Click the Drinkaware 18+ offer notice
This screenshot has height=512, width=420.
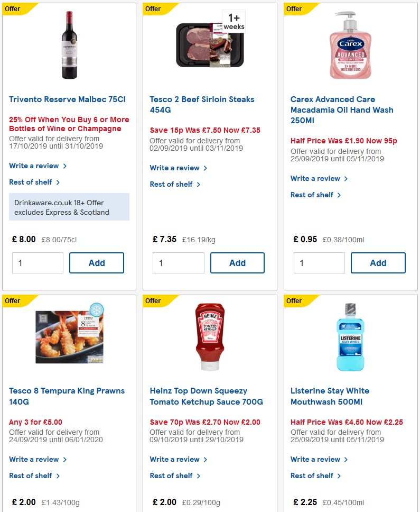point(69,207)
